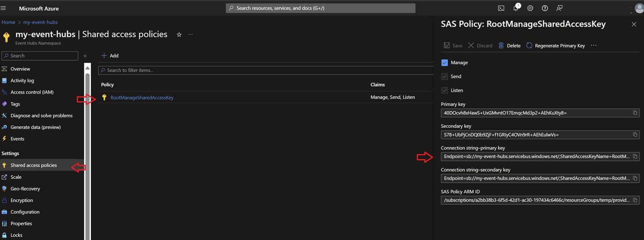644x240 pixels.
Task: Copy the Connection string–primary key
Action: (x=635, y=156)
